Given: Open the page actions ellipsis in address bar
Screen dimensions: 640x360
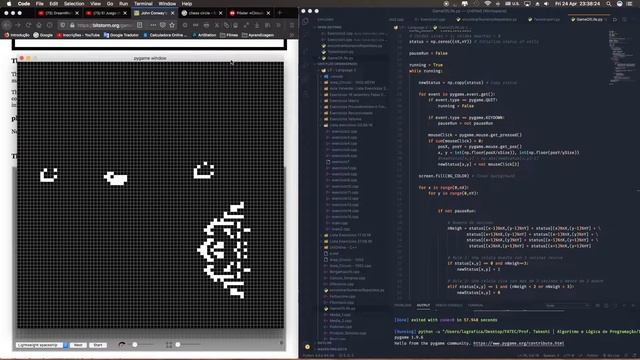Looking at the screenshot, I should click(153, 25).
